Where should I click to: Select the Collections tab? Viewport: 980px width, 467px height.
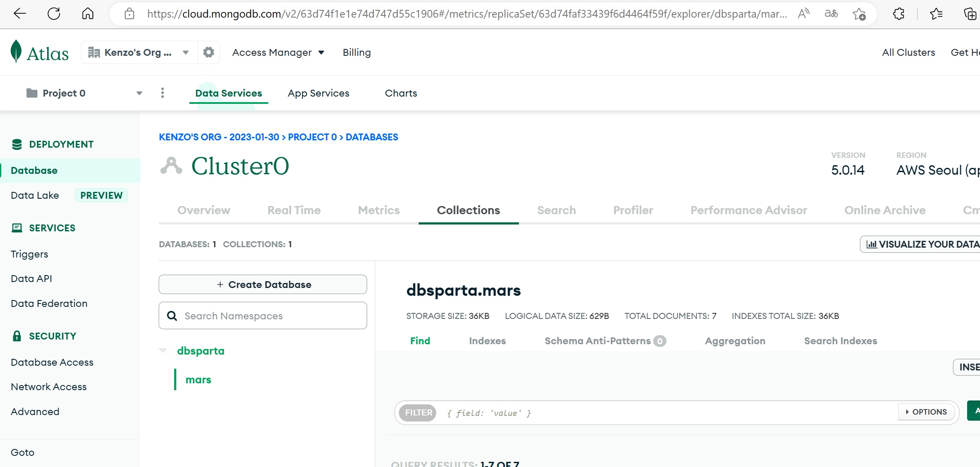pyautogui.click(x=468, y=210)
